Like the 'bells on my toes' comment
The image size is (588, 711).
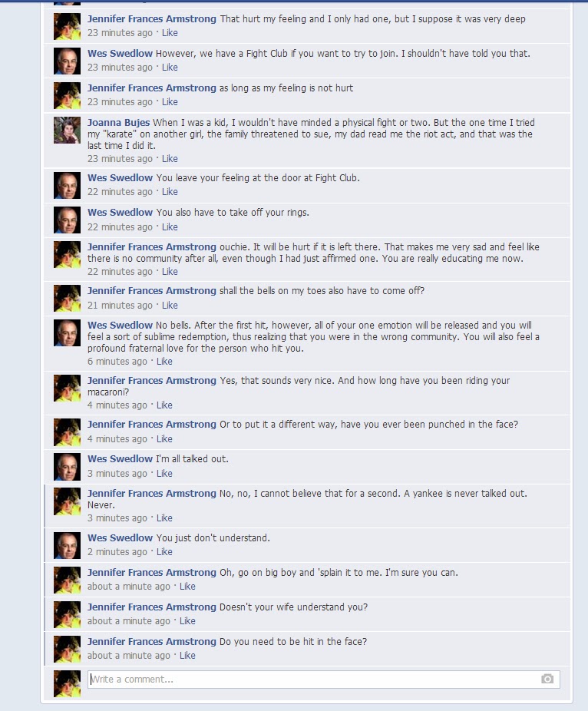click(x=170, y=305)
